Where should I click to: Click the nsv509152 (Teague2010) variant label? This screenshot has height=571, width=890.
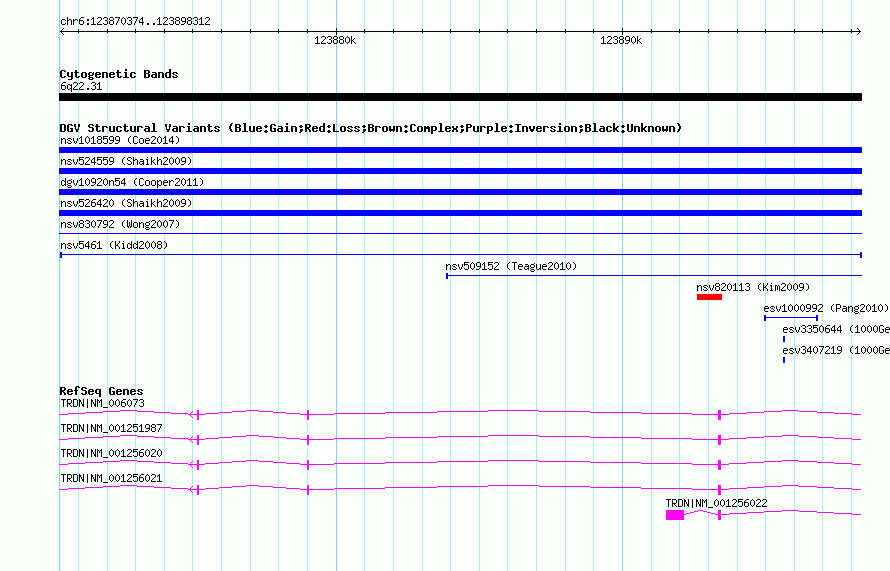click(x=511, y=266)
